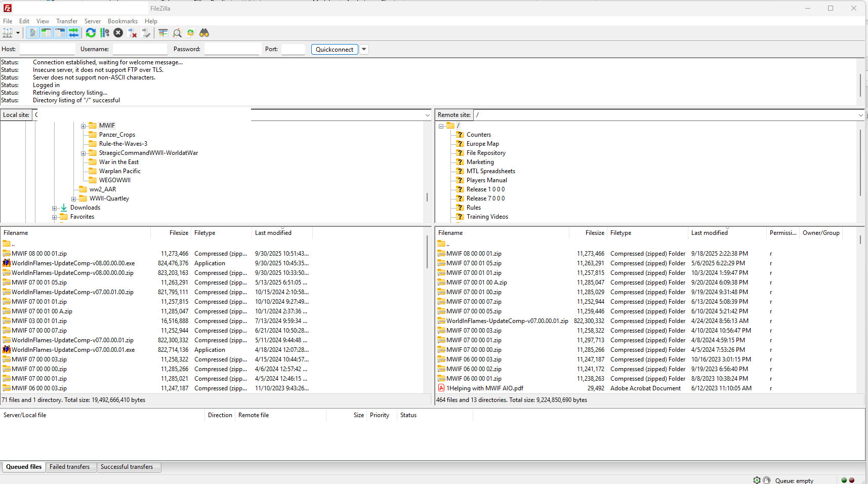Image resolution: width=868 pixels, height=484 pixels.
Task: Expand the Downloads folder in local tree
Action: tap(55, 208)
